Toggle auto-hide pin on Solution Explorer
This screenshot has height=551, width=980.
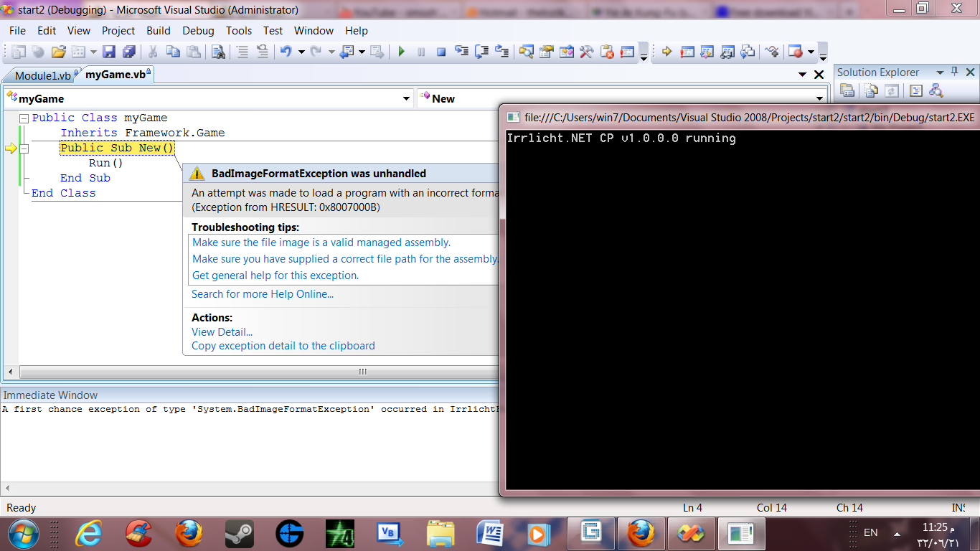pos(954,72)
